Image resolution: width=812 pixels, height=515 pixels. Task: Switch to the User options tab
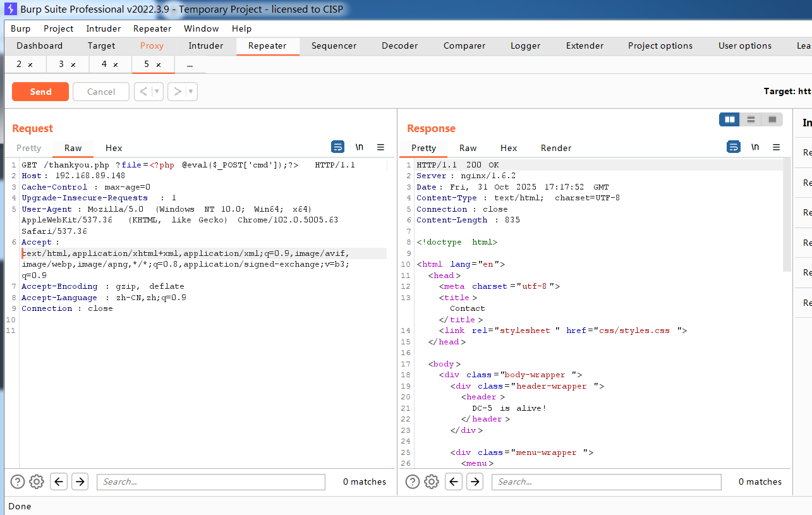[745, 45]
